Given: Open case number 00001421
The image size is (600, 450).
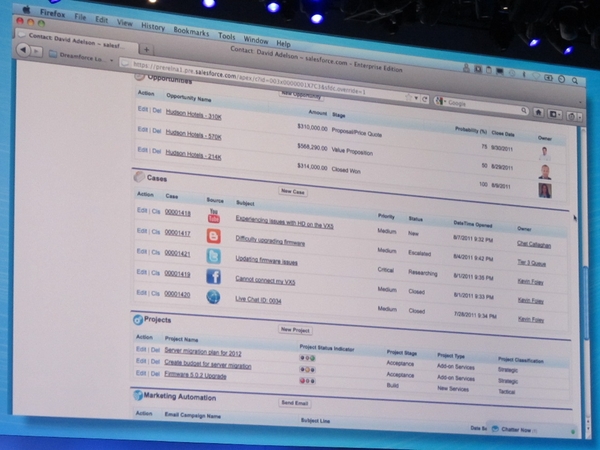Looking at the screenshot, I should pyautogui.click(x=177, y=253).
